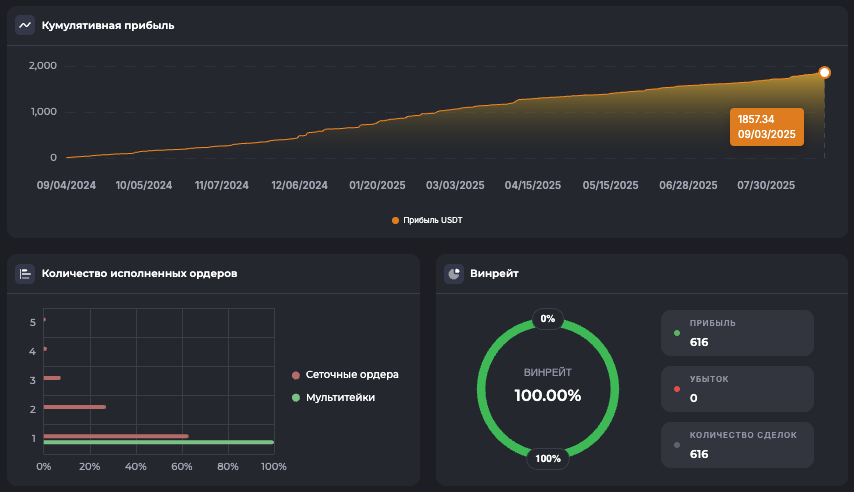Click the 100% label on the winrate ring
This screenshot has height=492, width=854.
point(548,459)
